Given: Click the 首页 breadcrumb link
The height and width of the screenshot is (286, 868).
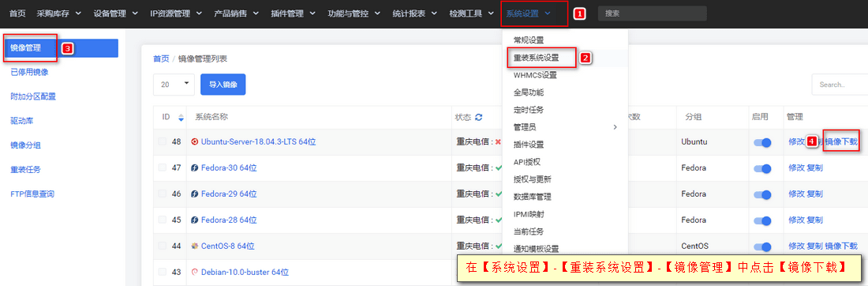Looking at the screenshot, I should (x=161, y=58).
